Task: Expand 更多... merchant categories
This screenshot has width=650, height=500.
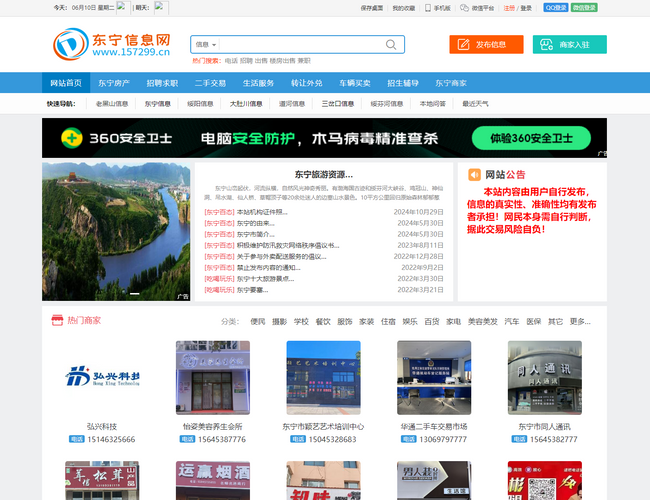Action: (580, 321)
